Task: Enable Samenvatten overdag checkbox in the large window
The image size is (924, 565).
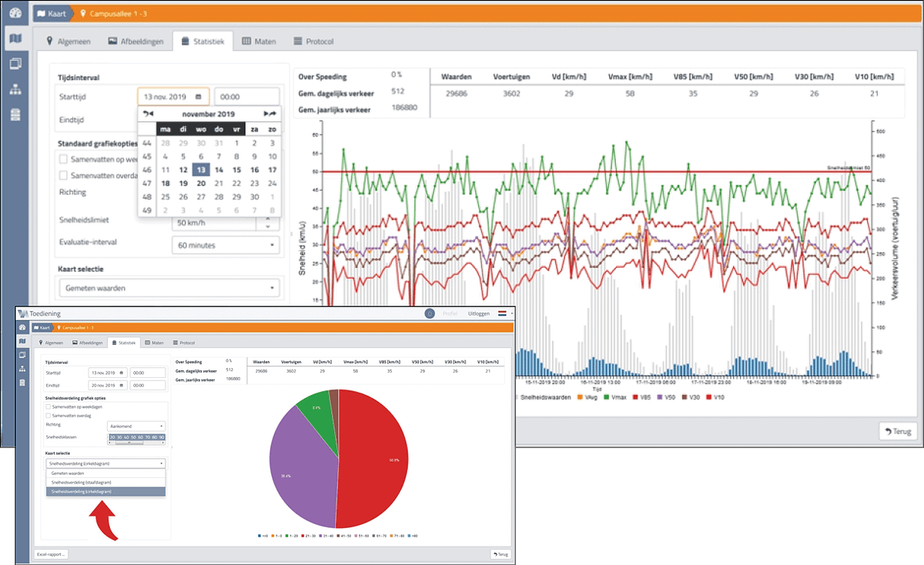Action: click(x=64, y=176)
